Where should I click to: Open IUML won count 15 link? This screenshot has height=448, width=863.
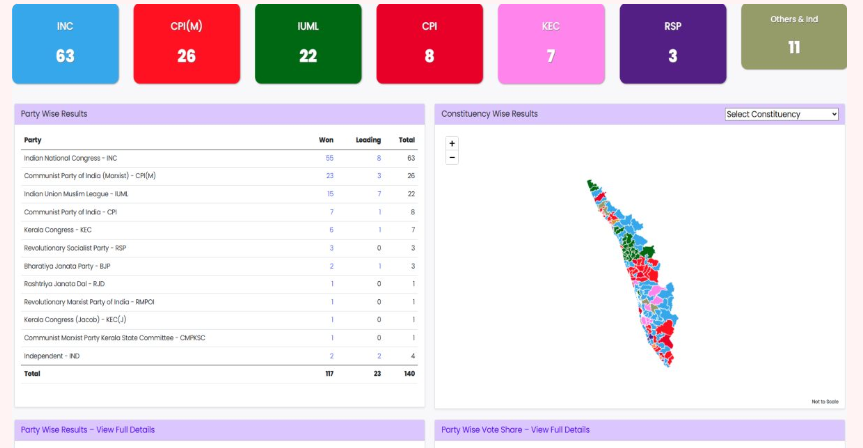click(x=330, y=194)
